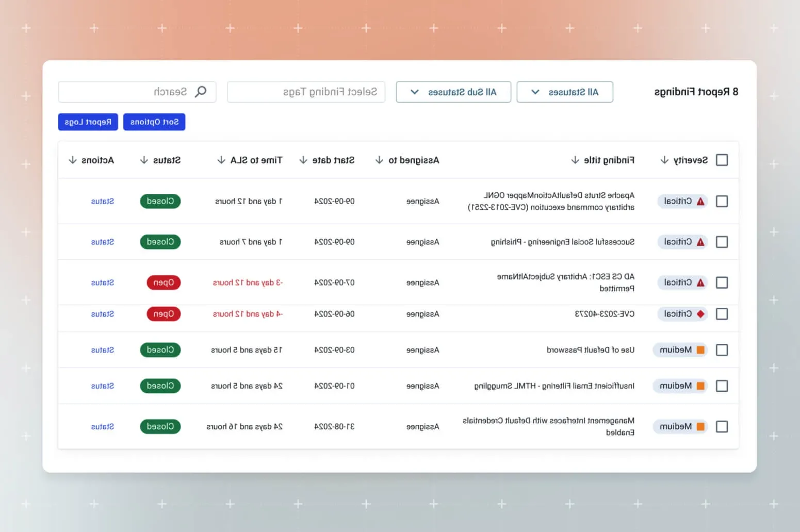Click the '1 day and 7 hours' SLA cell
This screenshot has height=532, width=800.
(x=251, y=242)
